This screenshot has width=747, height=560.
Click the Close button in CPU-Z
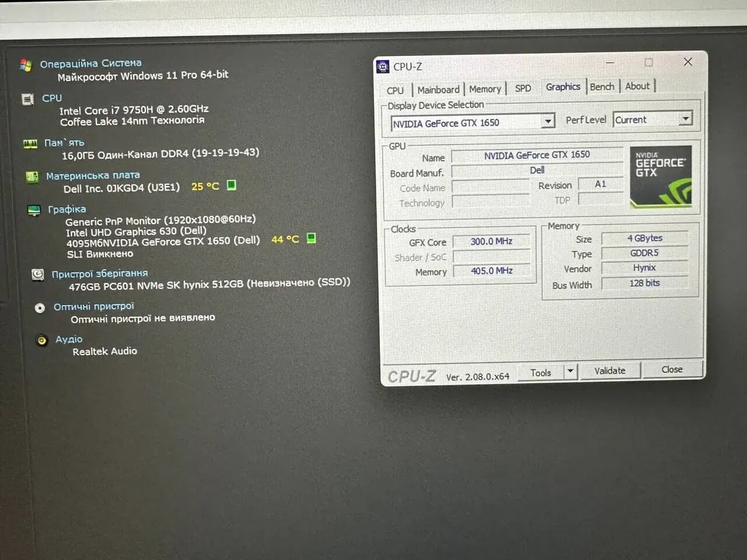[672, 370]
